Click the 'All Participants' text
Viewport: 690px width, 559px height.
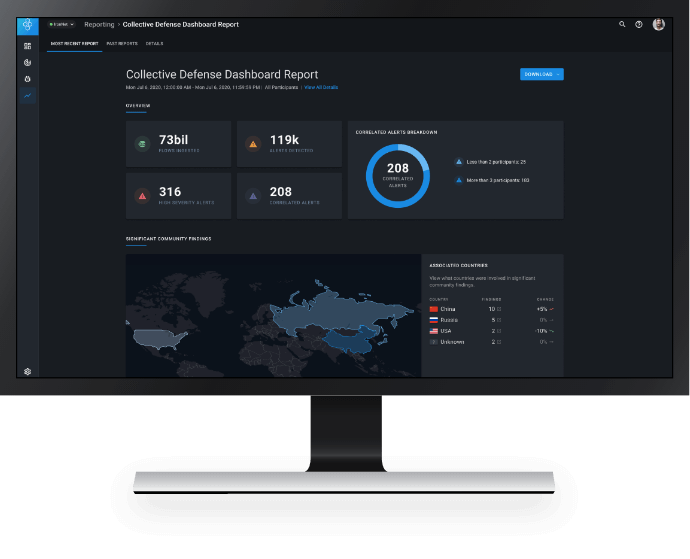(x=281, y=87)
